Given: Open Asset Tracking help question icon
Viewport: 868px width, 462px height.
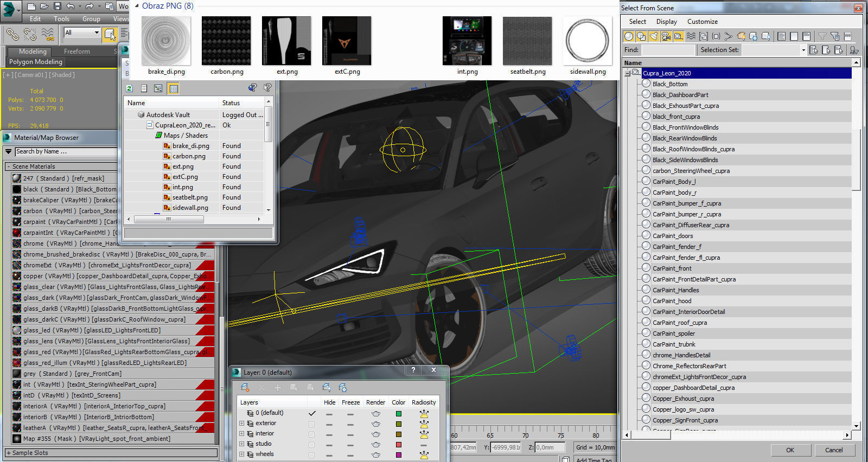Looking at the screenshot, I should click(267, 88).
